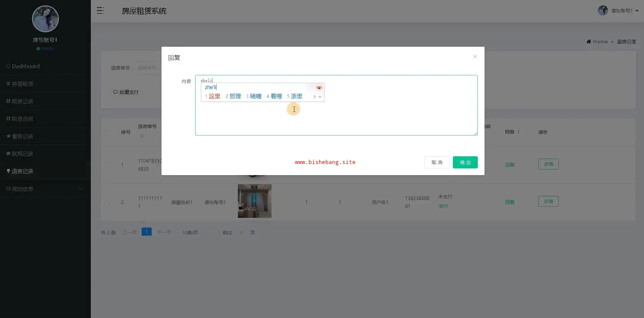
Task: Click 下一页 pagination button
Action: (x=164, y=232)
